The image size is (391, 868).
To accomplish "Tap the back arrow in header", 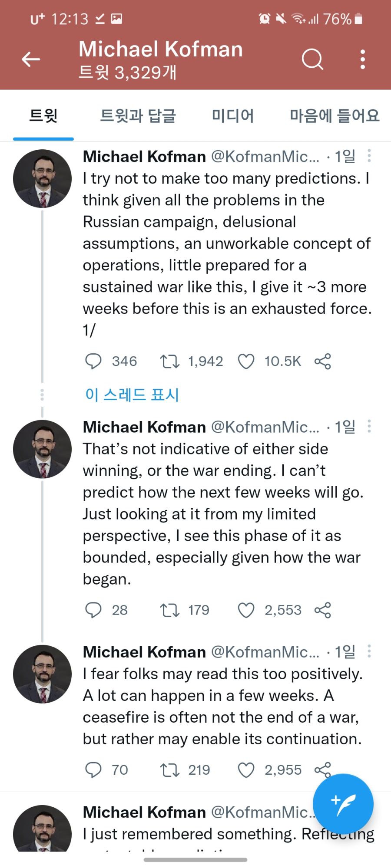I will [x=31, y=59].
